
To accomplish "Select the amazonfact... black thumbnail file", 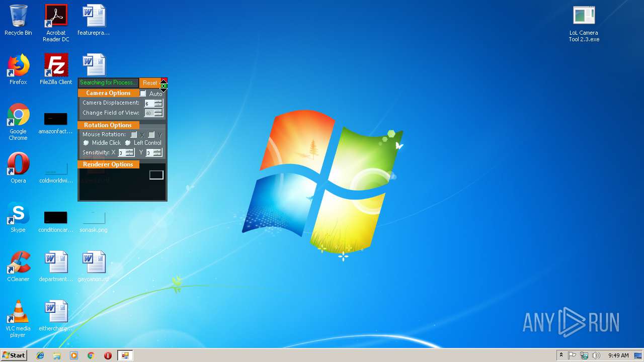I will point(56,123).
